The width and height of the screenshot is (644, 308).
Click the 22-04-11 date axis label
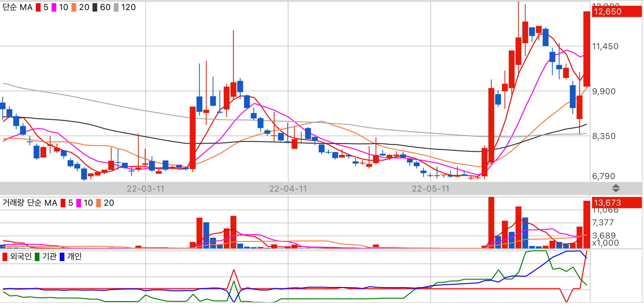coord(288,189)
